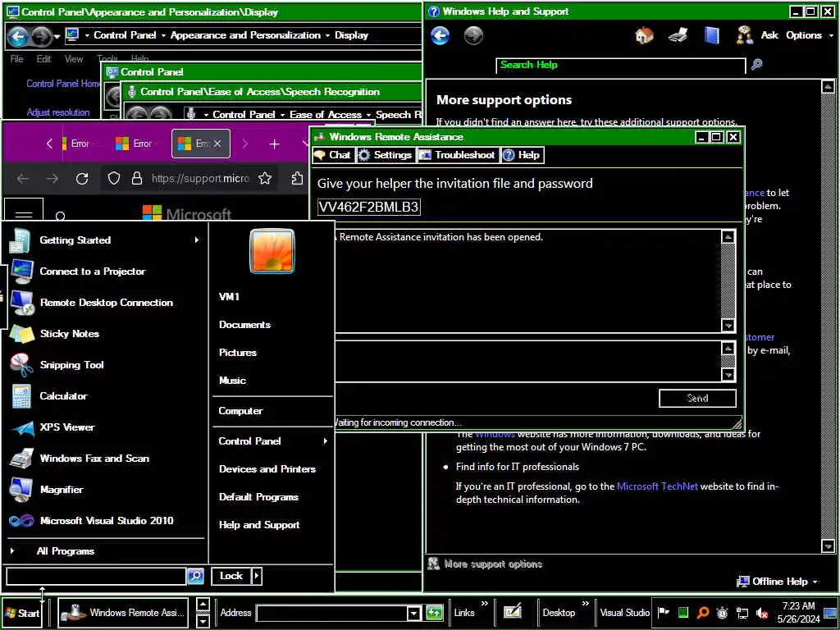Screen dimensions: 840x630
Task: Click the Lock button in Start menu
Action: 231,576
